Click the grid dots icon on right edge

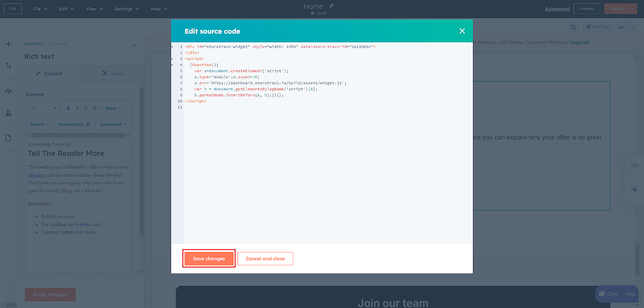pos(635,166)
